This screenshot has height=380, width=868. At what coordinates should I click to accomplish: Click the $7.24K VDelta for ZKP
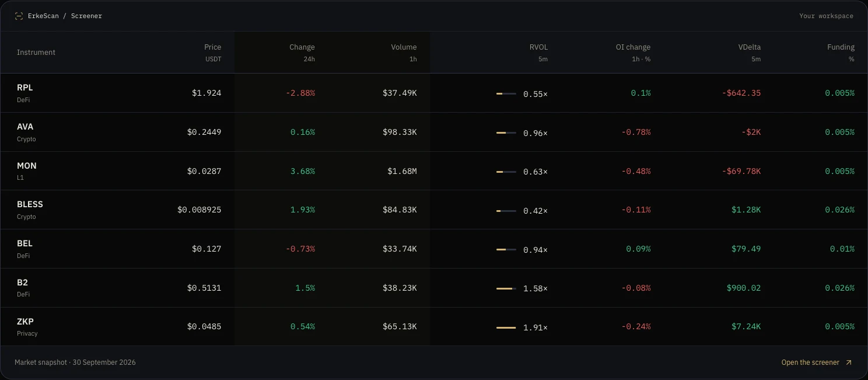(x=746, y=326)
